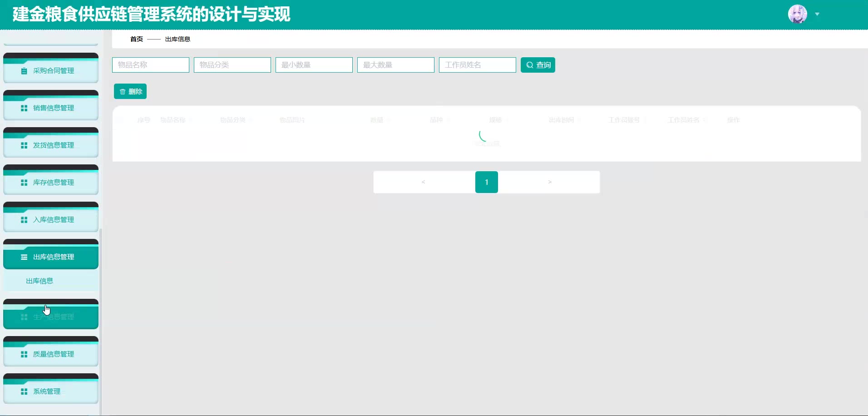This screenshot has width=868, height=416.
Task: Click the 库存信息管理 grid icon
Action: pos(24,183)
